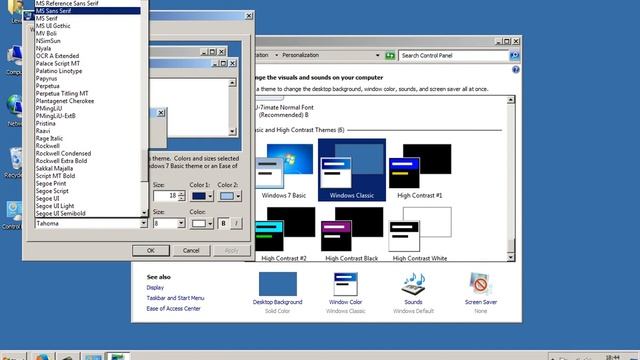
Task: Close the Window Color and Appearance dialog
Action: click(x=249, y=16)
